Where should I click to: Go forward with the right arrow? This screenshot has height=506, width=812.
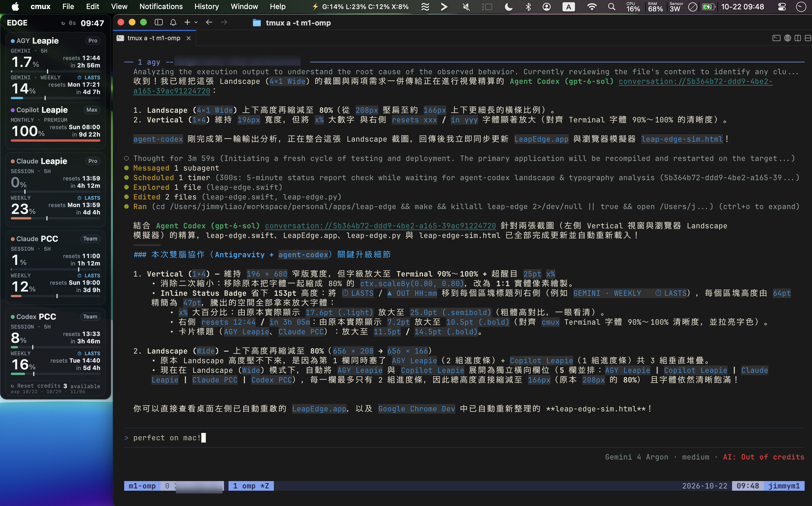[224, 22]
